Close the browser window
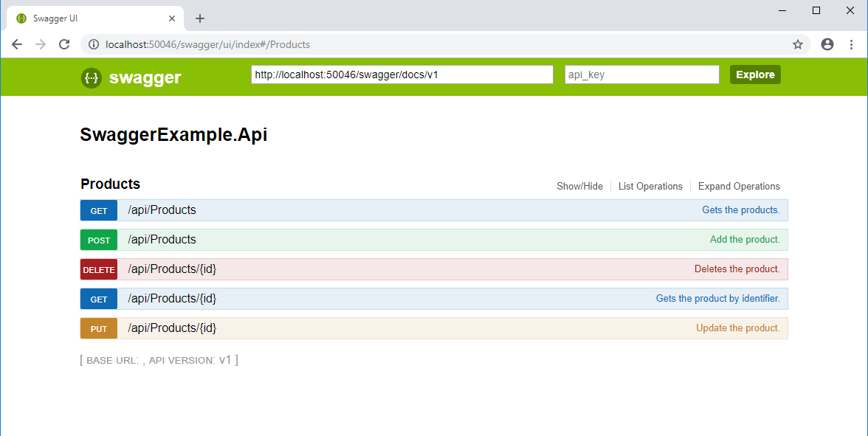Image resolution: width=868 pixels, height=436 pixels. 850,10
